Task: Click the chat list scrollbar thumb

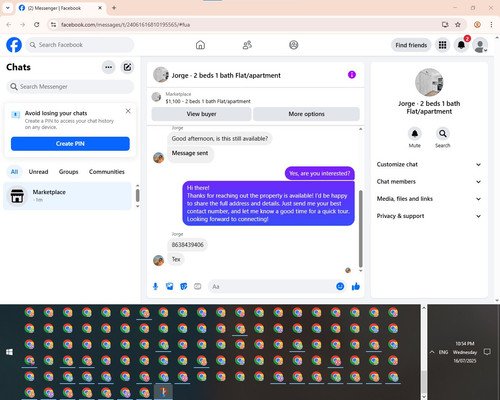Action: click(x=137, y=195)
